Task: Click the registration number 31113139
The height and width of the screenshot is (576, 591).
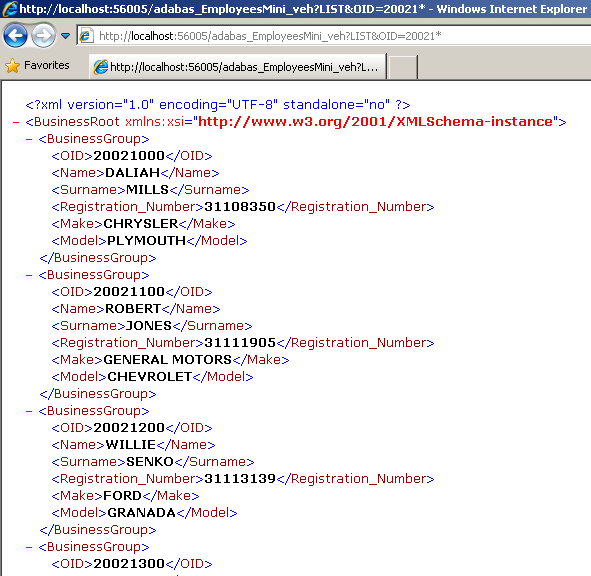Action: 240,479
